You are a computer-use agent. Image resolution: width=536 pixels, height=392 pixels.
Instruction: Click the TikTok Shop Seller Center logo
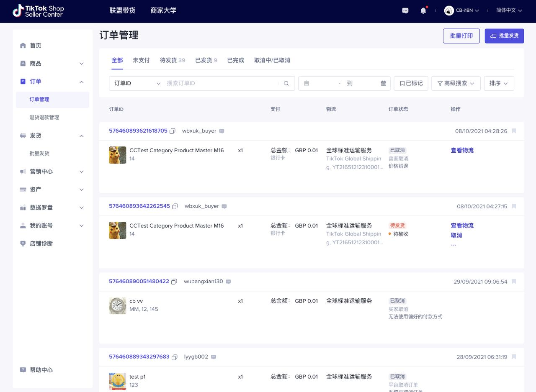(x=38, y=11)
